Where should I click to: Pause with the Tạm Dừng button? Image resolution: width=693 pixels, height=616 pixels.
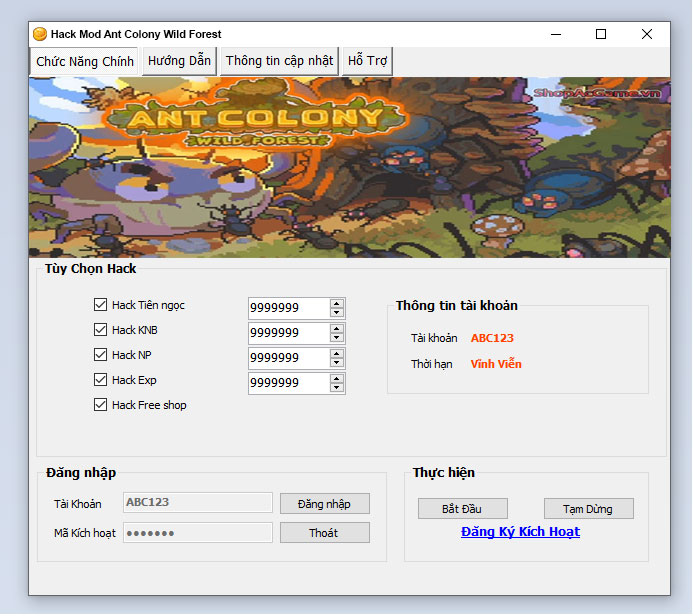(589, 509)
